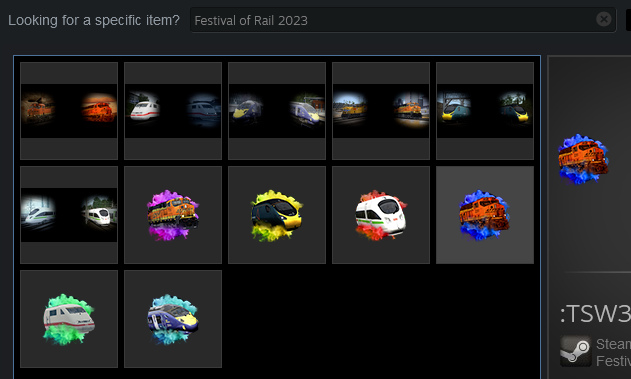Select the teal and yellow Pendolino train card

pos(485,111)
